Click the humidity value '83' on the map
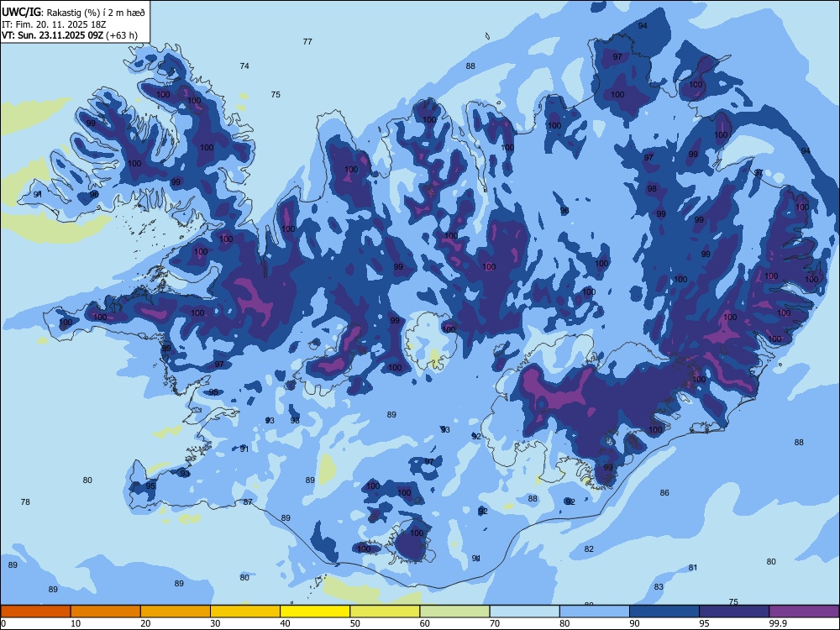The width and height of the screenshot is (840, 630). 659,587
